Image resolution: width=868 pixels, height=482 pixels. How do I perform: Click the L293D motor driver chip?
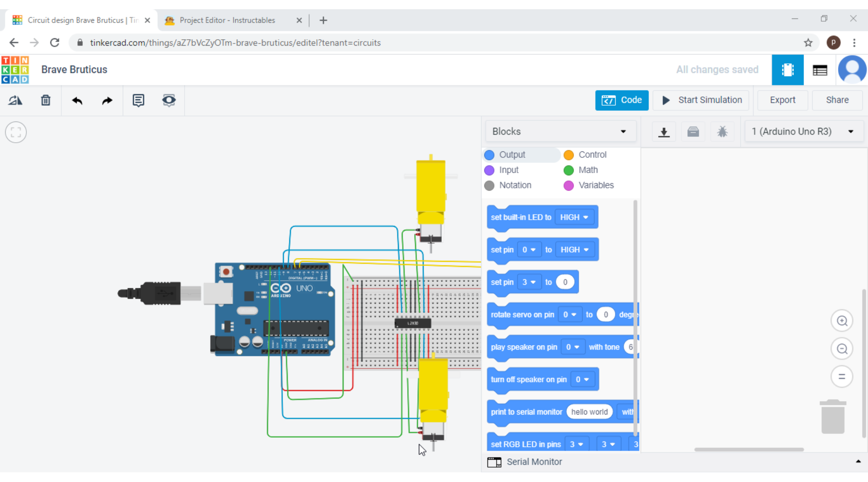pos(413,323)
